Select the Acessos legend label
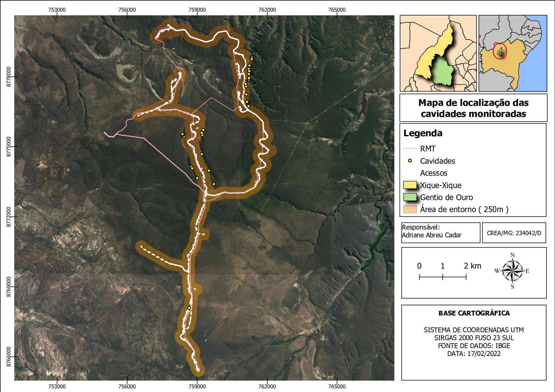 tap(434, 173)
